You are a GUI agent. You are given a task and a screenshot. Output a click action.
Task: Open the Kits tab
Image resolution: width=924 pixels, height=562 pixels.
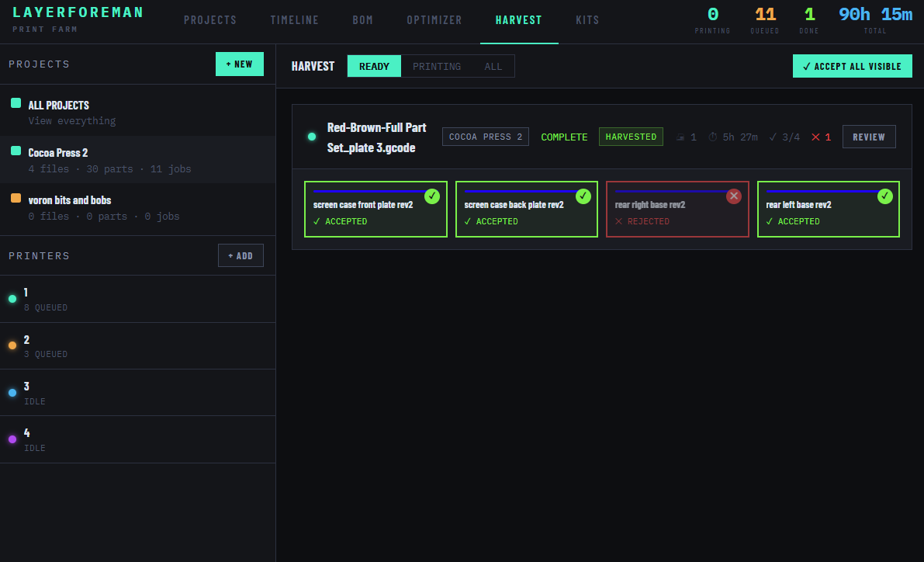pos(587,20)
